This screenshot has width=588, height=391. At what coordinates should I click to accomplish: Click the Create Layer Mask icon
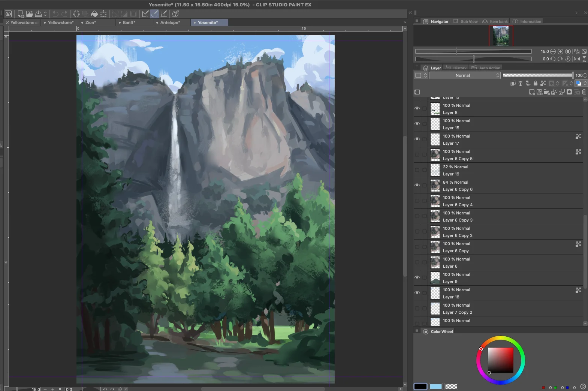[569, 92]
